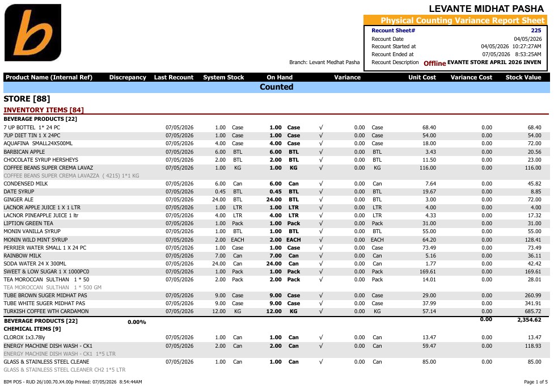Click the Recount Ended at timestamp value
This screenshot has height=392, width=554.
point(511,54)
